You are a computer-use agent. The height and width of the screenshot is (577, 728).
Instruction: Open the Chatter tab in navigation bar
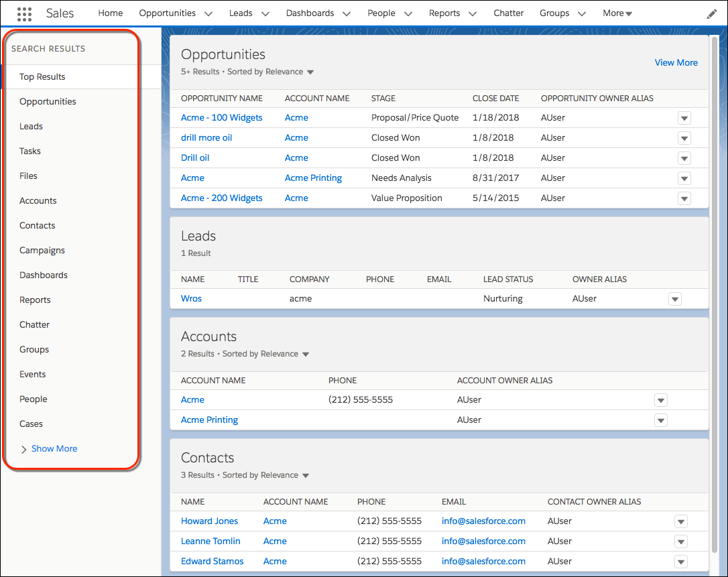(x=508, y=13)
